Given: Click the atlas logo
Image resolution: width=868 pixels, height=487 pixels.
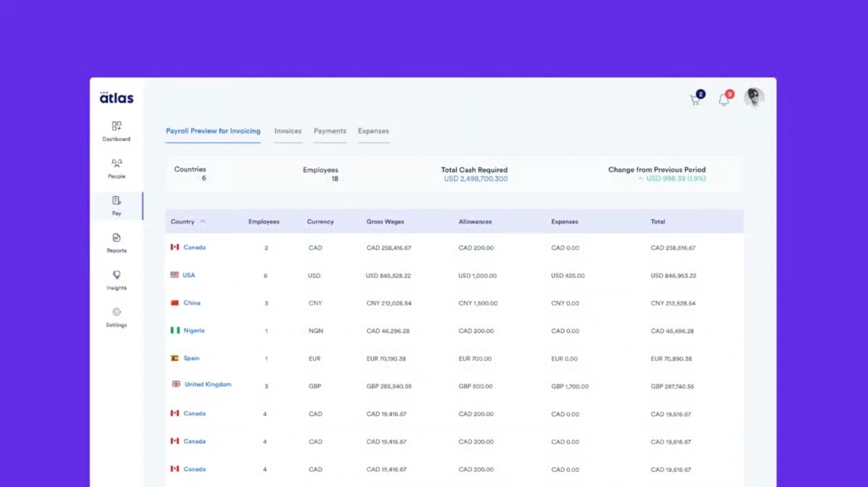Looking at the screenshot, I should [x=116, y=98].
